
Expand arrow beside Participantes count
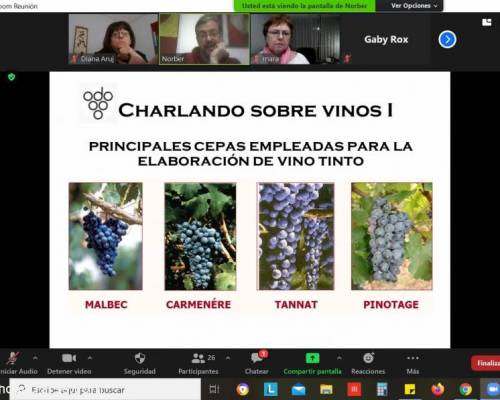pyautogui.click(x=228, y=358)
